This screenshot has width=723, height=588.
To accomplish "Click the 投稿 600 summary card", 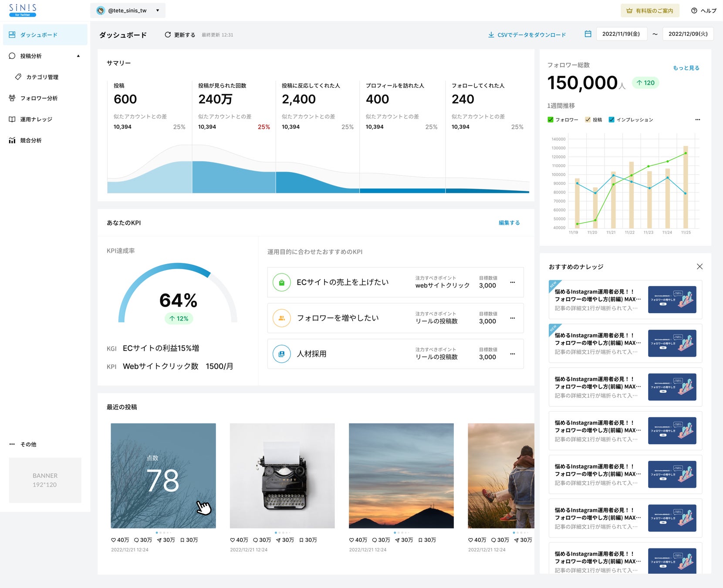I will pyautogui.click(x=149, y=137).
